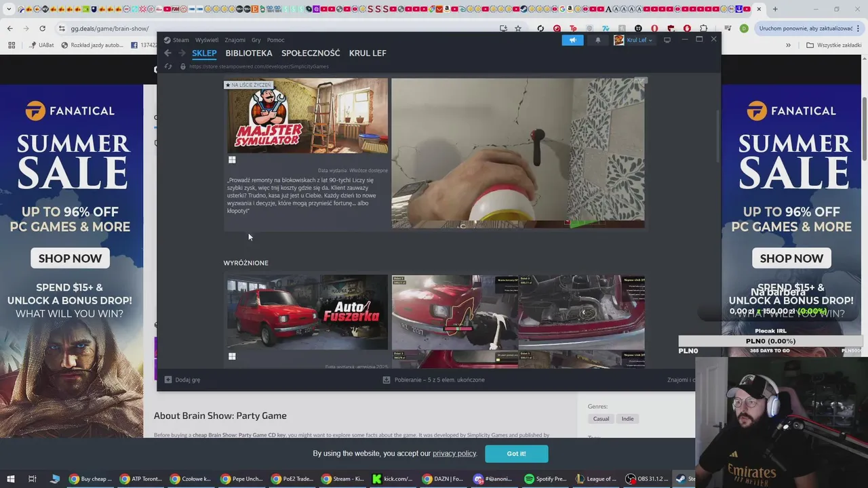Image resolution: width=868 pixels, height=488 pixels.
Task: Click the Steam announcements megaphone icon
Action: pos(572,40)
